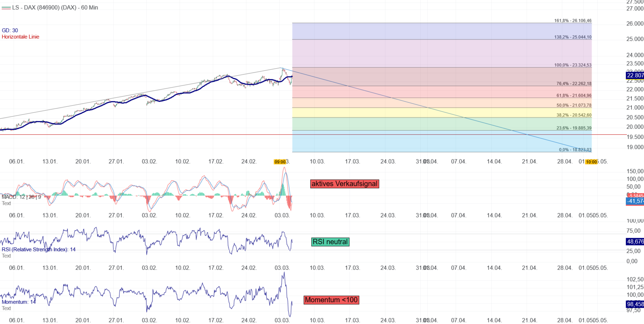Click the MACD: 12 | 26 | 9 label
Image resolution: width=644 pixels, height=324 pixels.
point(21,197)
